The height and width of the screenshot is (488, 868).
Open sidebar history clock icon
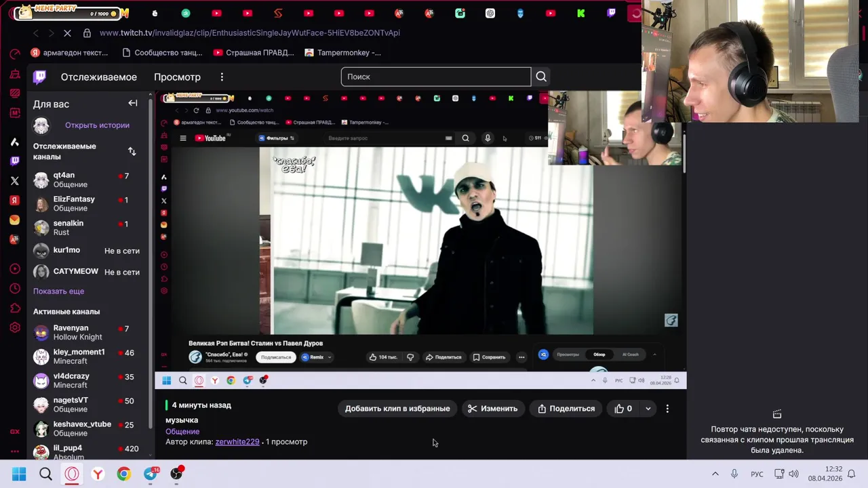click(x=15, y=289)
